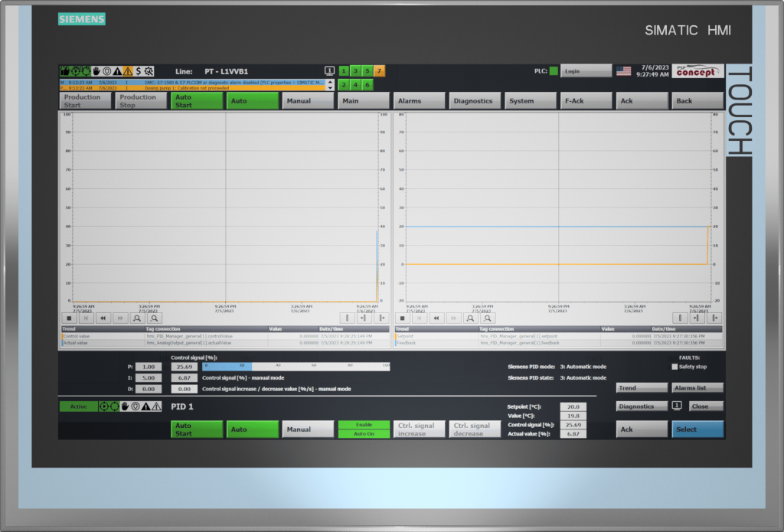Click the gear search icon in header
This screenshot has height=532, width=784.
[149, 71]
